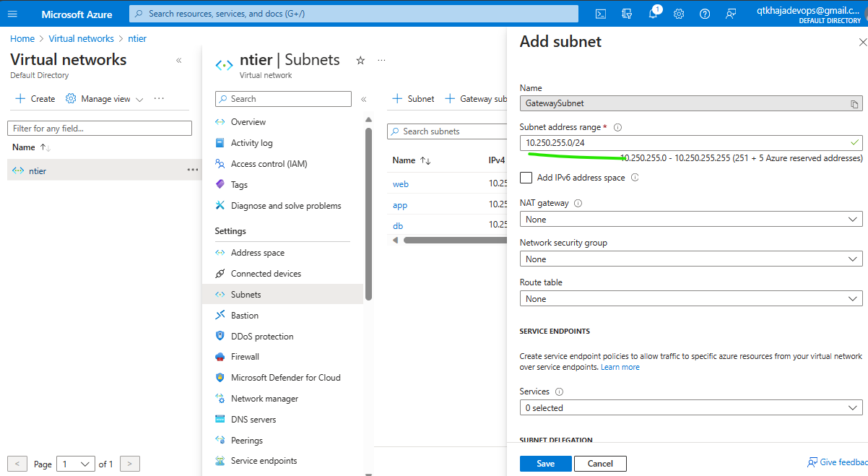Open the Services dropdown showing 0 selected
This screenshot has width=868, height=476.
tap(691, 408)
